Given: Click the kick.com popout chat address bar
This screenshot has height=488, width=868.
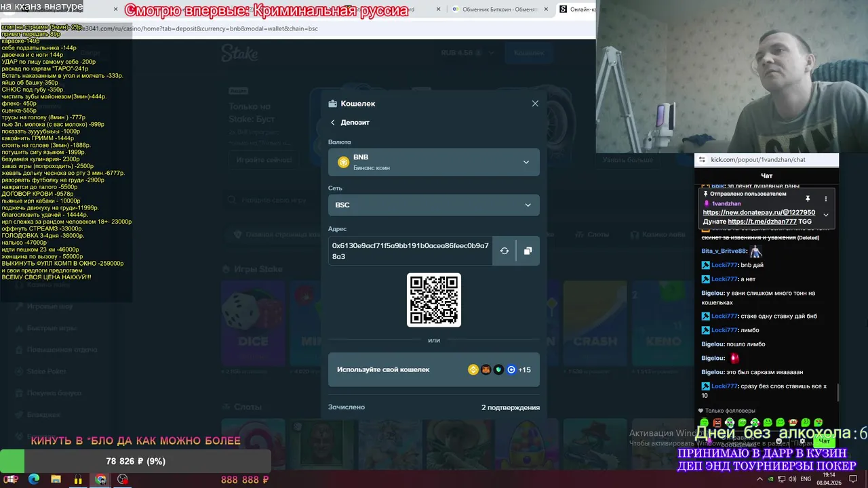Looking at the screenshot, I should (x=757, y=160).
